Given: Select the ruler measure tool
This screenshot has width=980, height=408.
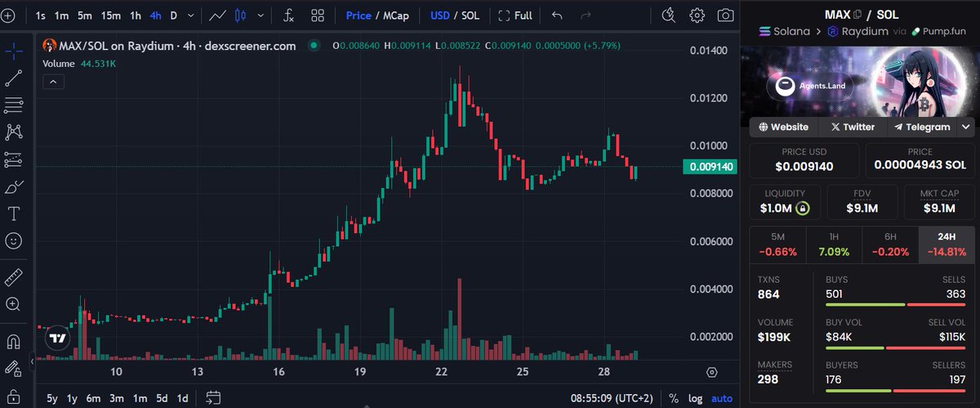Looking at the screenshot, I should coord(14,277).
